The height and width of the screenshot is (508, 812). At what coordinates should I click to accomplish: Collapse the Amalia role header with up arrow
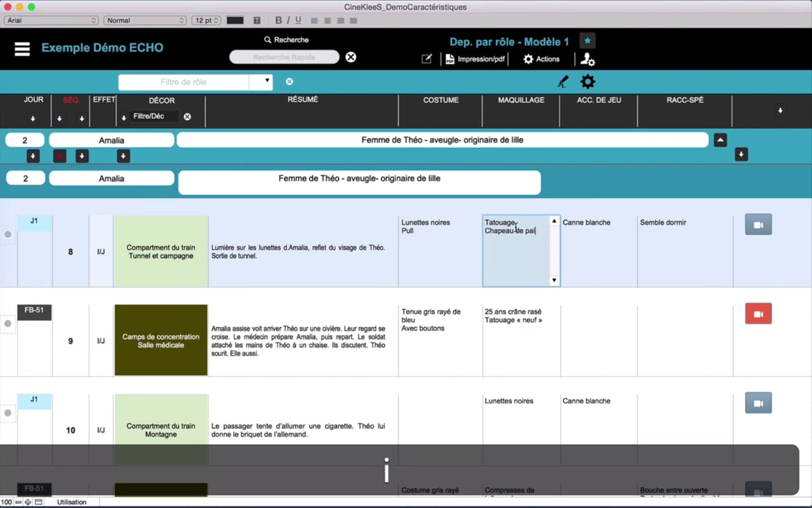(x=720, y=140)
